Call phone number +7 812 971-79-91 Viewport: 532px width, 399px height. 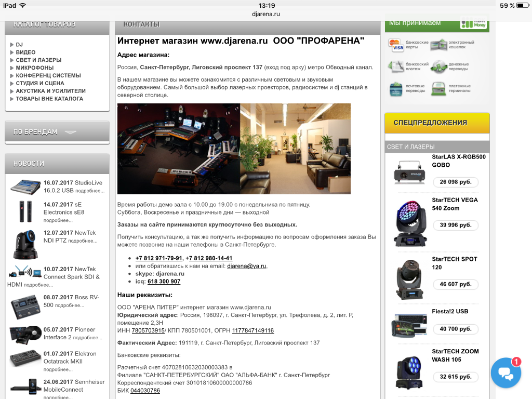tap(158, 258)
